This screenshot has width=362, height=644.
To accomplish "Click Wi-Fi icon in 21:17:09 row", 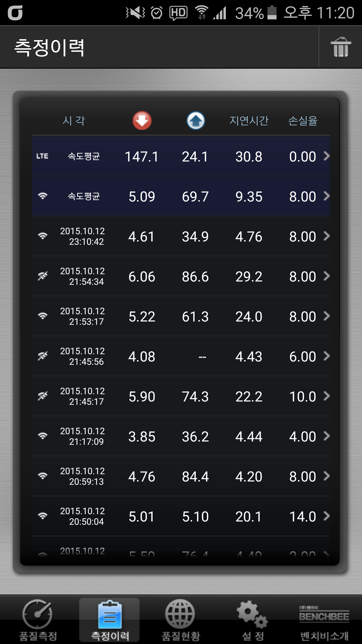I will [x=43, y=436].
